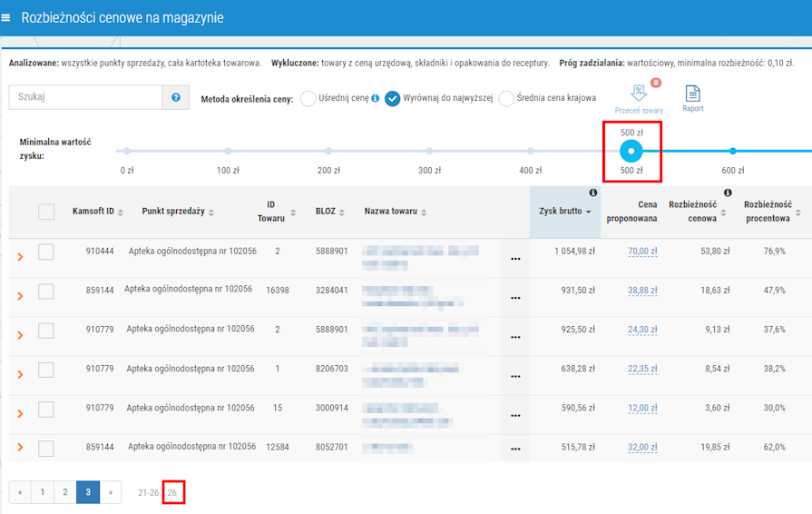
Task: Go to page 1 in pagination
Action: point(42,492)
